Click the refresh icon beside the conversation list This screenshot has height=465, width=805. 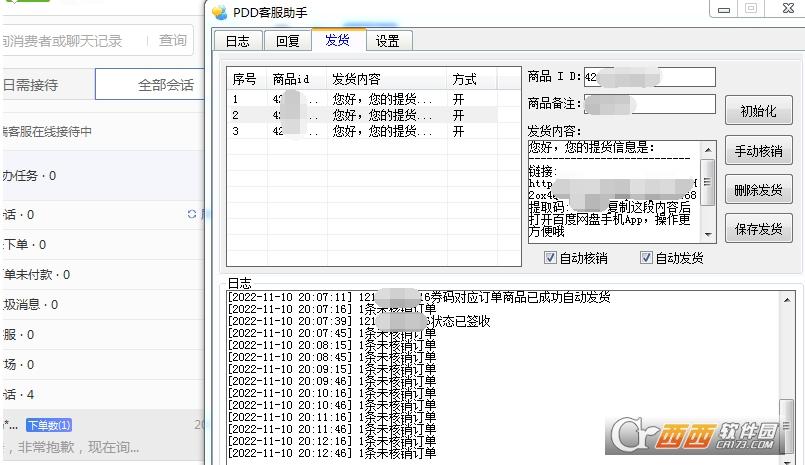coord(192,214)
